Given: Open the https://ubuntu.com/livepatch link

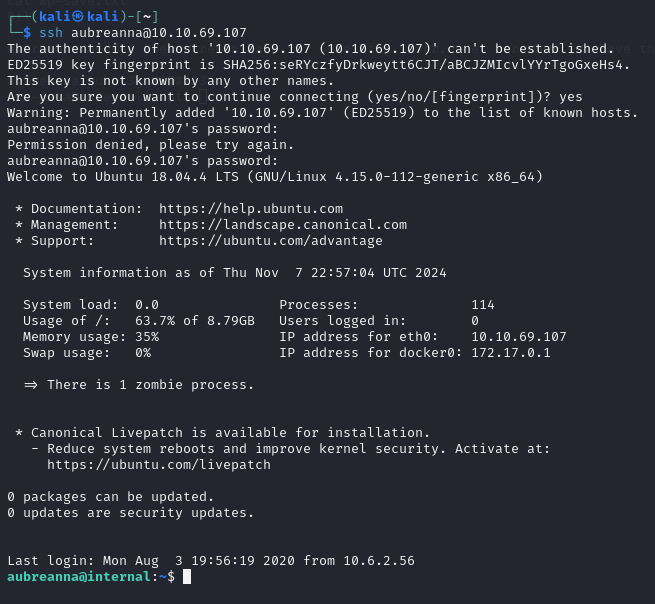Looking at the screenshot, I should point(158,465).
